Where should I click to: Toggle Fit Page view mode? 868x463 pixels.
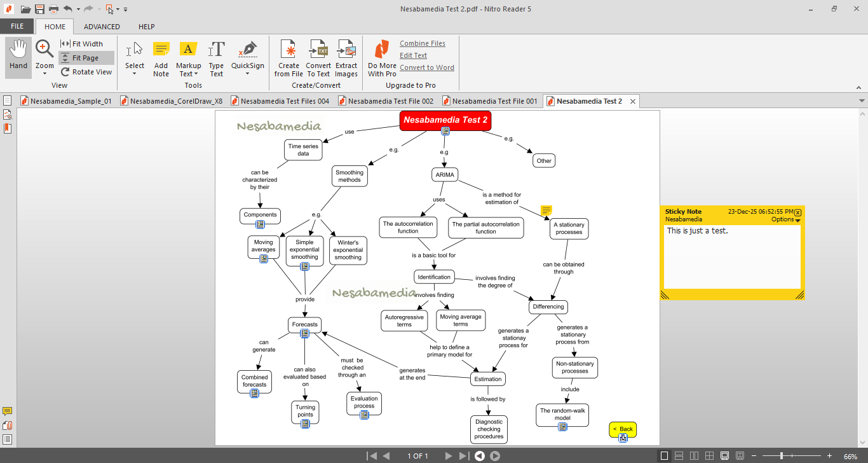(86, 58)
